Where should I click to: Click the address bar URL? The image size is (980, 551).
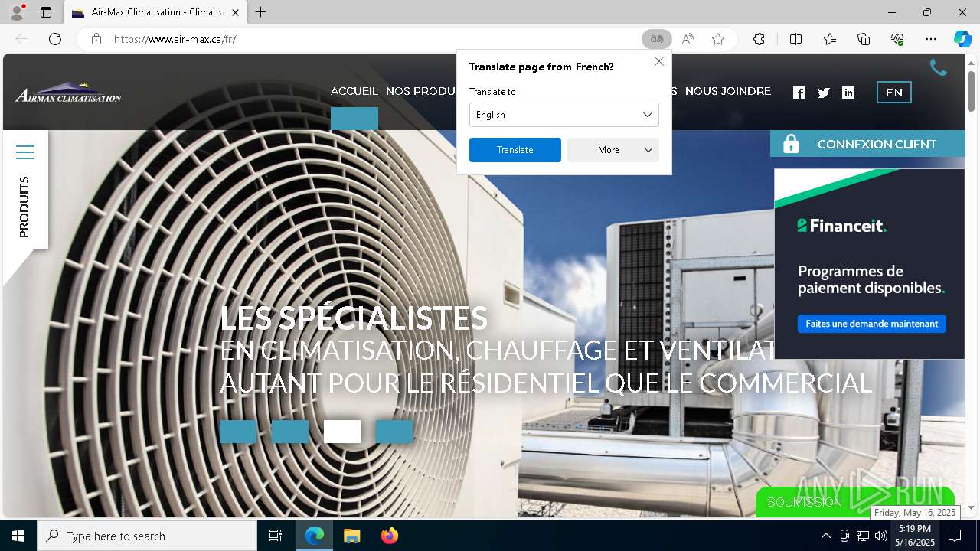175,39
